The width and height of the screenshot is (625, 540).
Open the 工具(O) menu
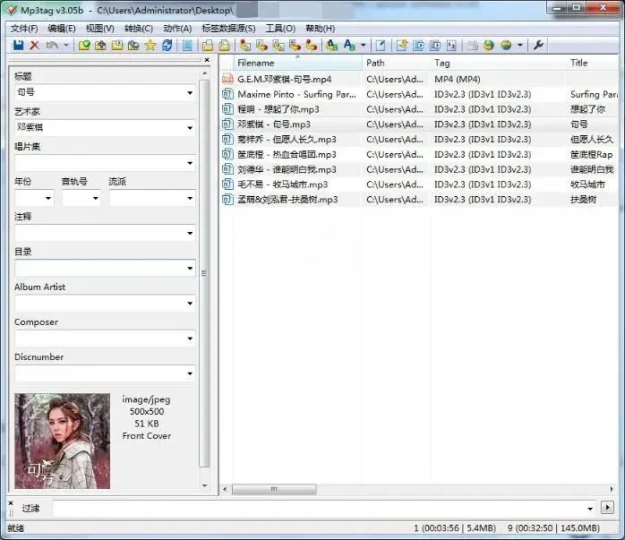click(281, 28)
